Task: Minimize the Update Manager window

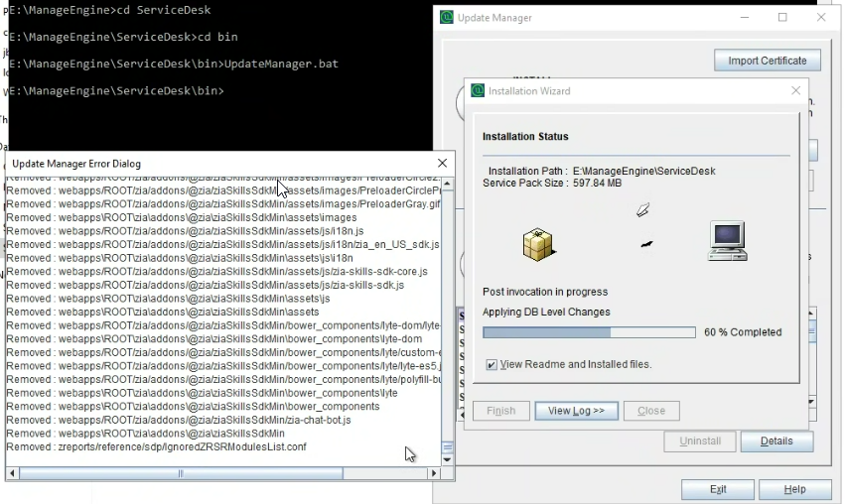Action: [745, 17]
